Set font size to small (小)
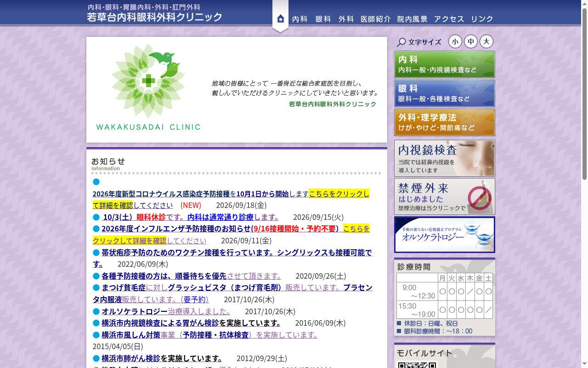 [x=455, y=42]
